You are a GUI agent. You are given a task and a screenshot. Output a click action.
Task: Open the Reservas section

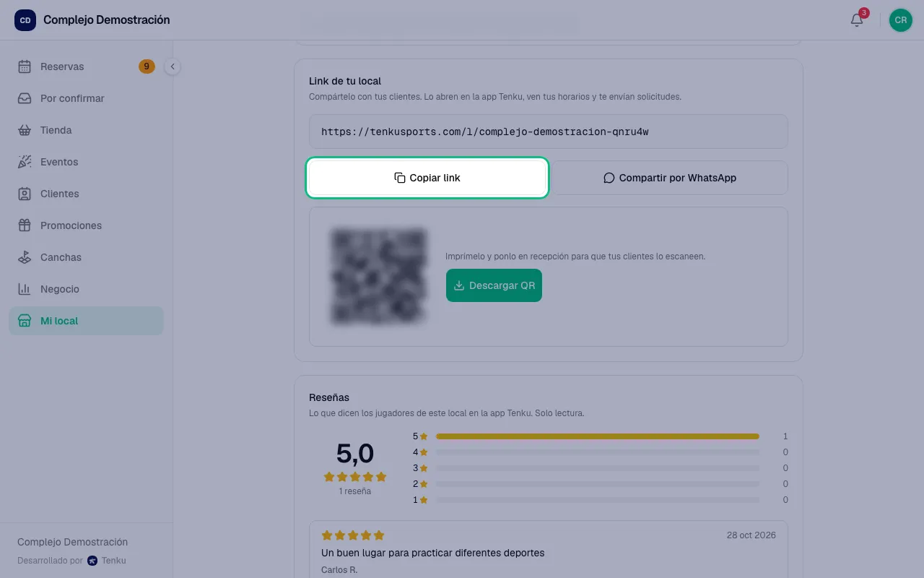(87, 66)
